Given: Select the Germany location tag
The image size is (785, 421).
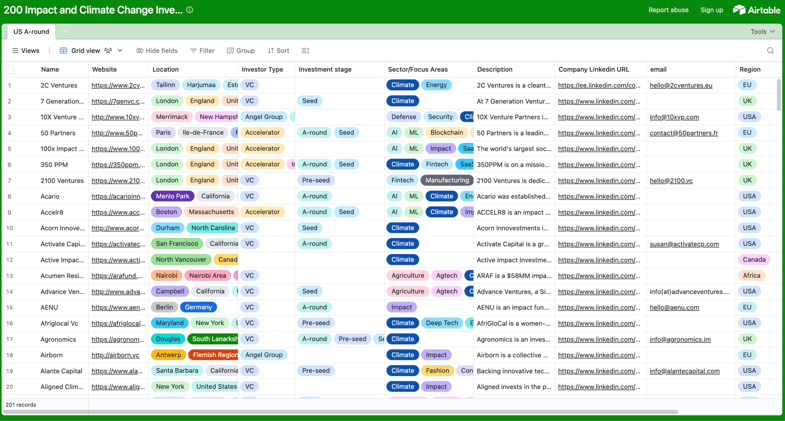Looking at the screenshot, I should pyautogui.click(x=198, y=307).
